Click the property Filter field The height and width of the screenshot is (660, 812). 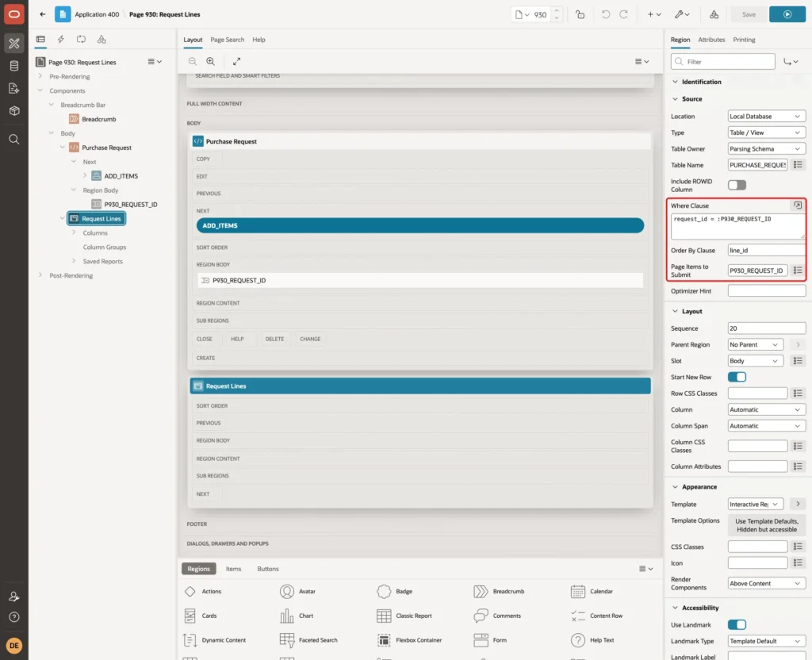722,62
